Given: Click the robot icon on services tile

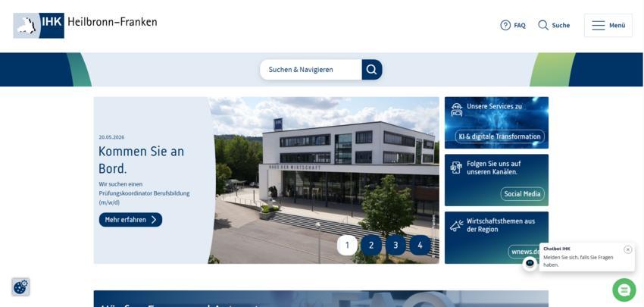Looking at the screenshot, I should [x=456, y=110].
